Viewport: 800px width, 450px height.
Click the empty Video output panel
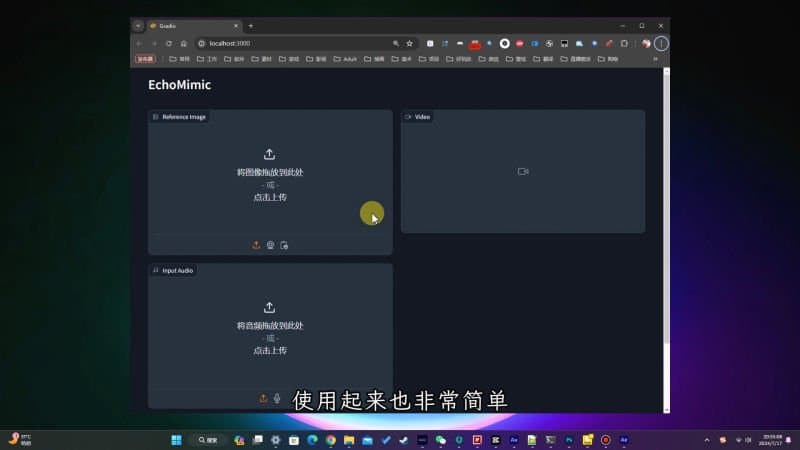coord(523,171)
